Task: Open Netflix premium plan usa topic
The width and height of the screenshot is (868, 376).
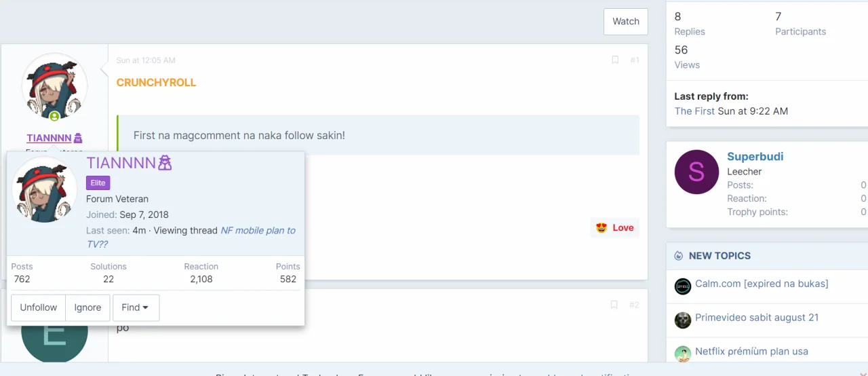Action: [751, 352]
